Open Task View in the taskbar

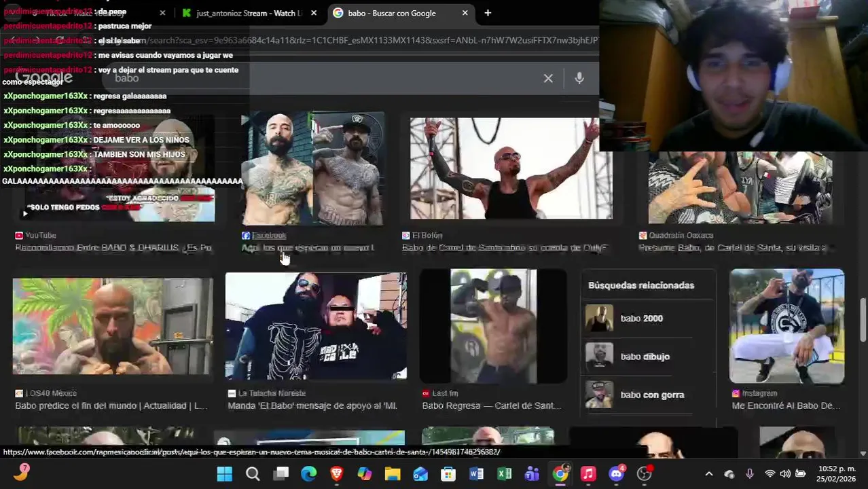[281, 473]
